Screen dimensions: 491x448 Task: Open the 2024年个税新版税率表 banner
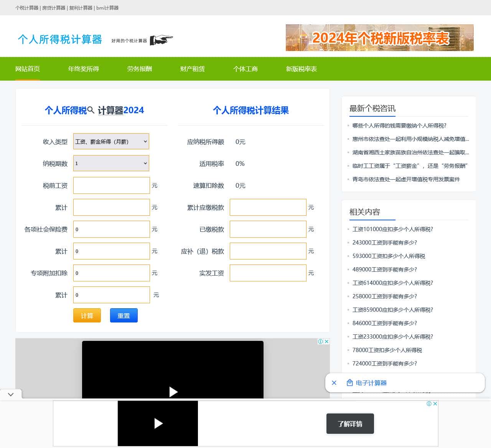tap(379, 38)
